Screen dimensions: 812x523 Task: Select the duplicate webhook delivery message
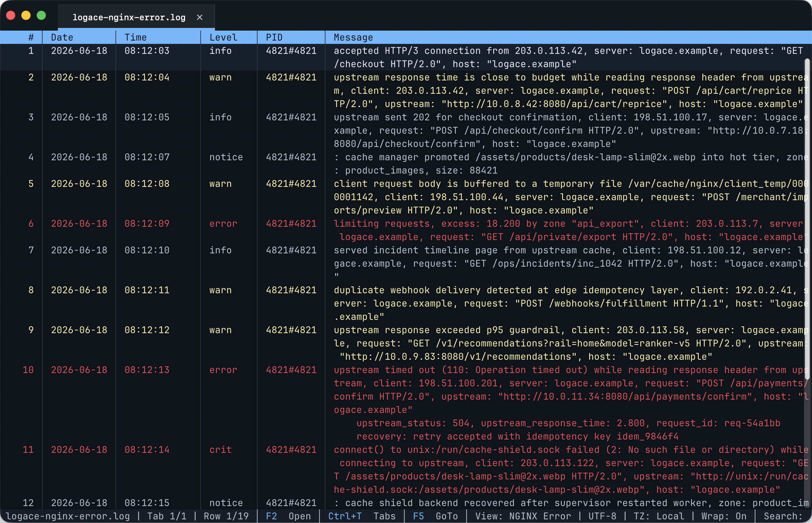571,303
